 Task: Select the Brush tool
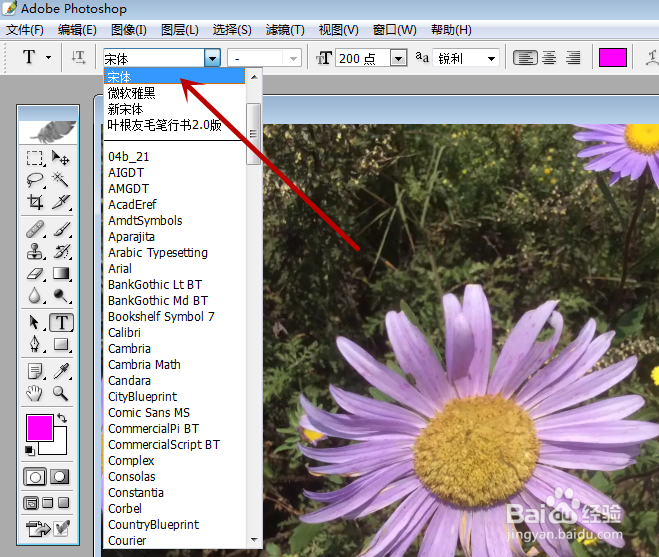pos(61,230)
